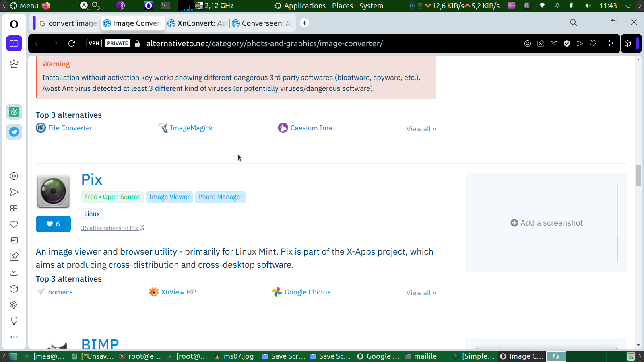Open bookmarks heart icon in the sidebar
Screen dimensions: 644x362
click(x=14, y=224)
